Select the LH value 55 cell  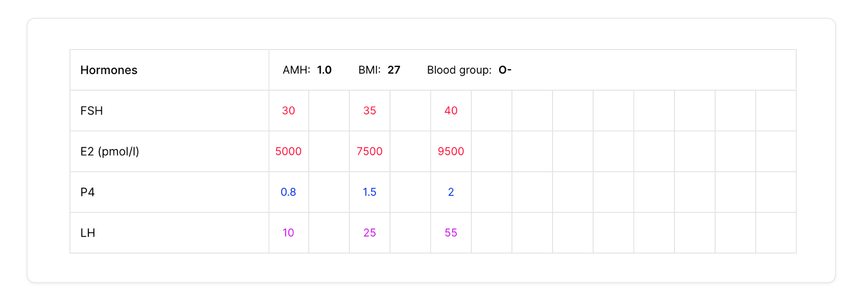coord(450,233)
